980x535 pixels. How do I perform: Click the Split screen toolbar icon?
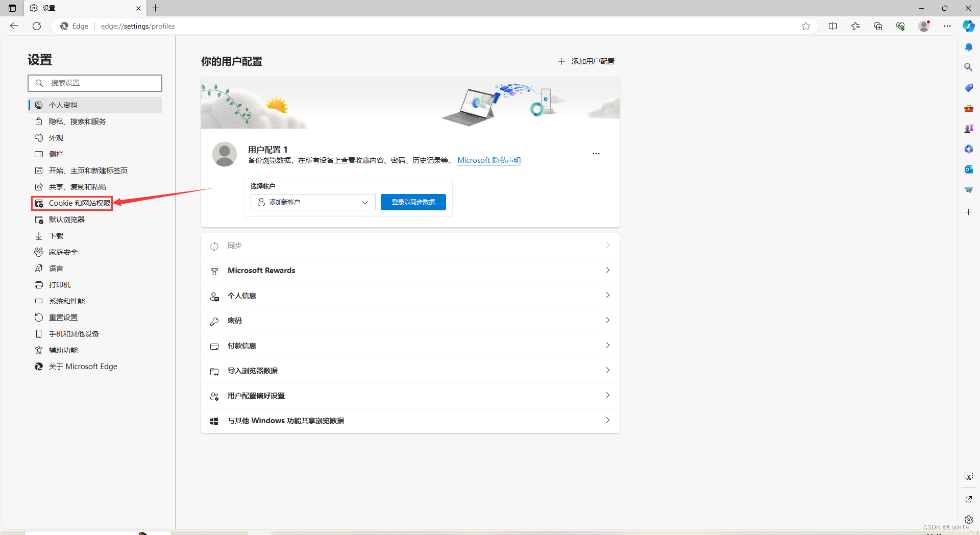tap(833, 26)
